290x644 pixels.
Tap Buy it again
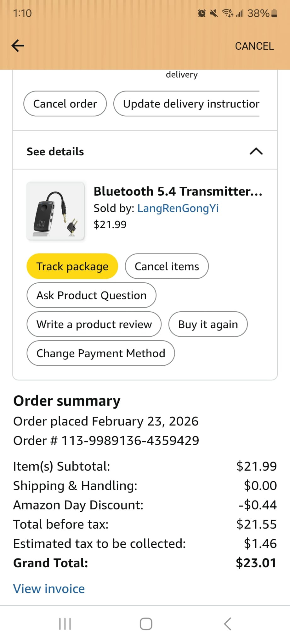point(208,324)
